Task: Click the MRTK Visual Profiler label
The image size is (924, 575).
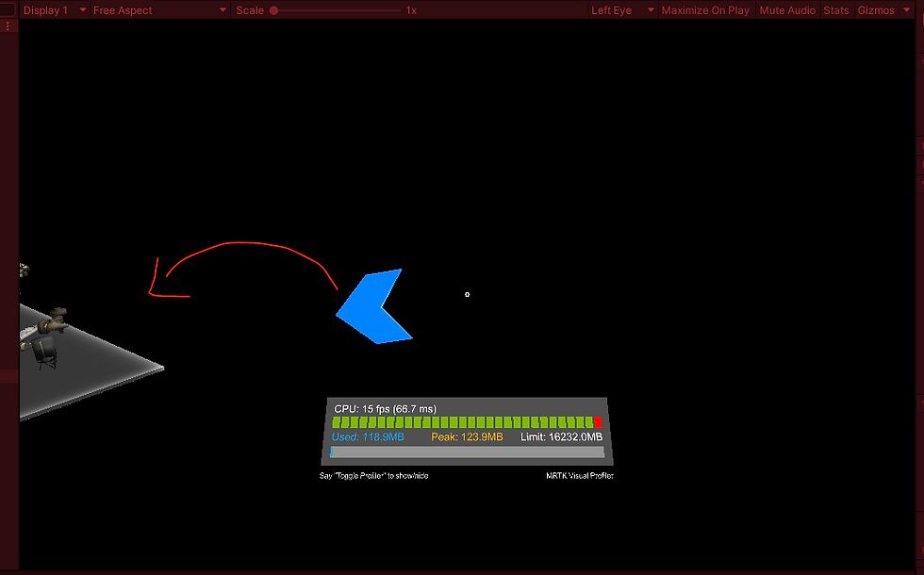Action: (x=580, y=475)
